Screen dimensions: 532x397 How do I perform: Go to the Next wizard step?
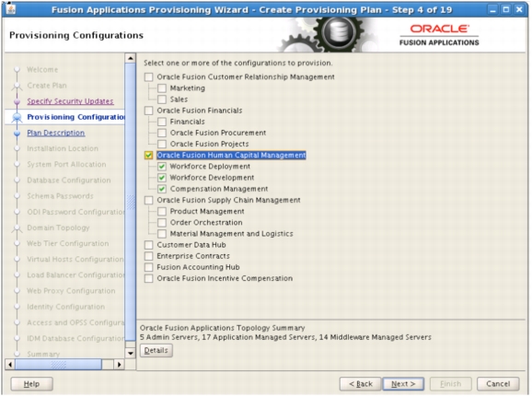(x=403, y=384)
